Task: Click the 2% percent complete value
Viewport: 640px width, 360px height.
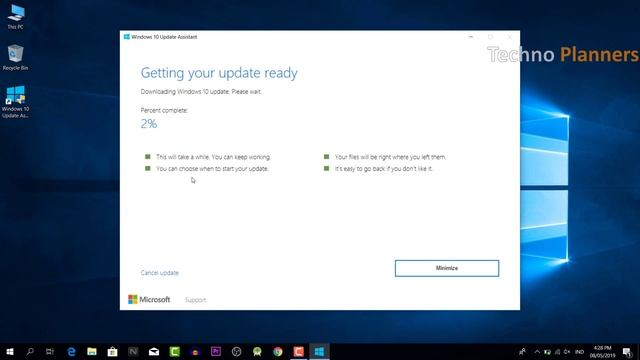Action: (149, 124)
